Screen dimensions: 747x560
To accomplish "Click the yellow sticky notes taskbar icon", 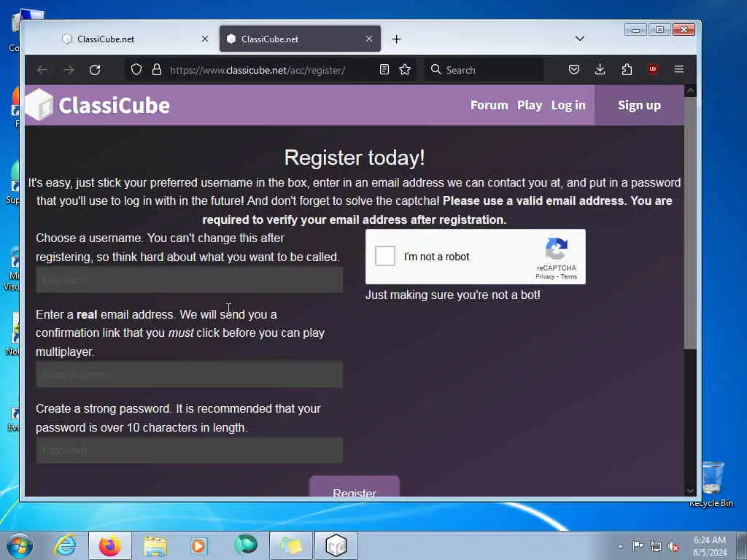I will [x=291, y=545].
